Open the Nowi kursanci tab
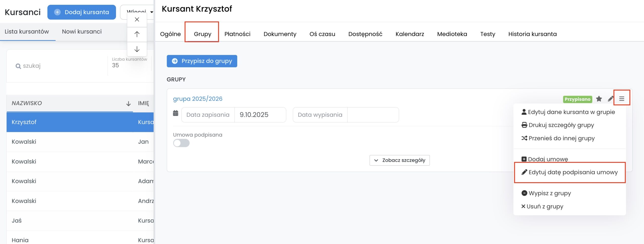The width and height of the screenshot is (644, 244). coord(82,31)
